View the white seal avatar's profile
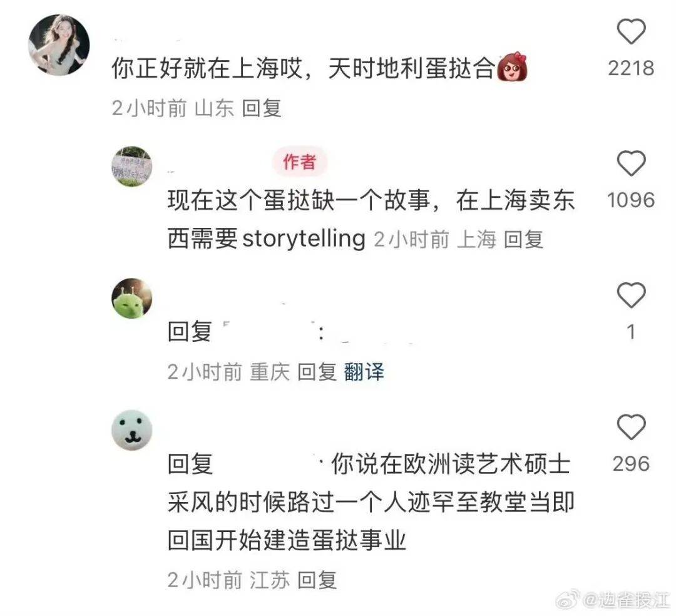 pyautogui.click(x=131, y=430)
